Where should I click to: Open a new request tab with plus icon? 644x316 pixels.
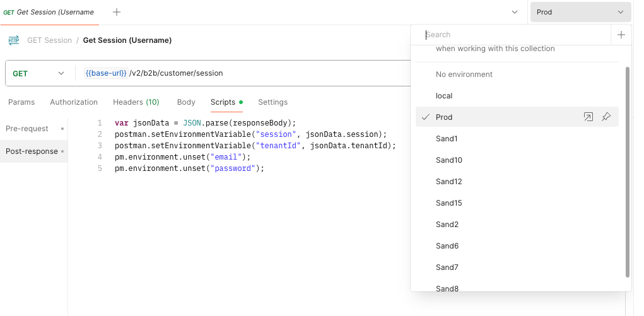(117, 12)
